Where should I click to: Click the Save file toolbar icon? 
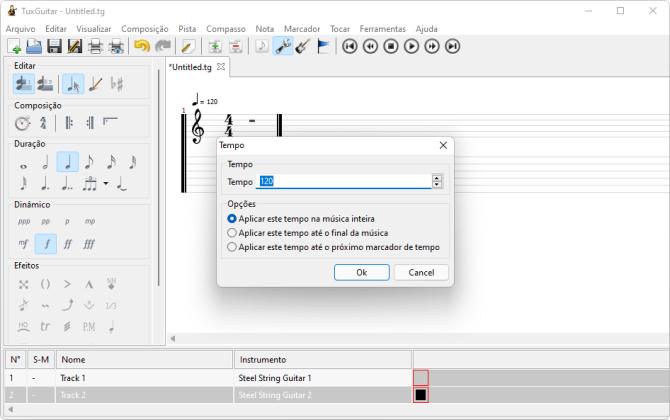54,47
